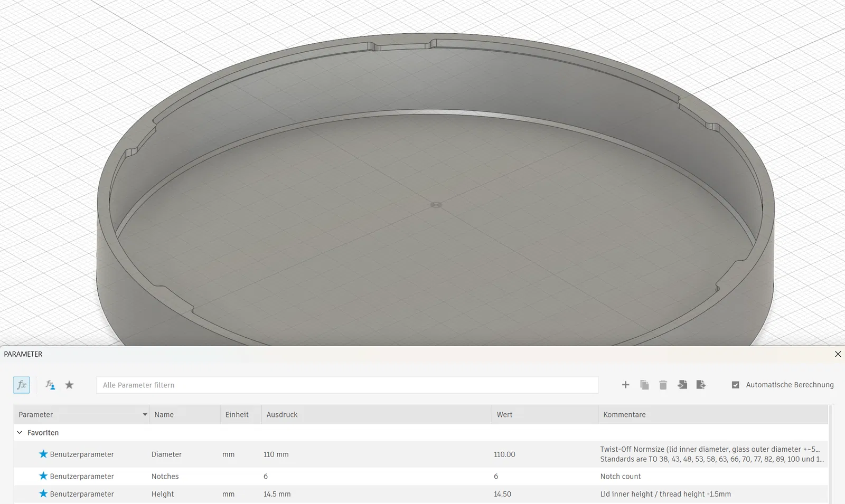Click the origin point in the viewport
This screenshot has width=845, height=504.
tap(436, 205)
